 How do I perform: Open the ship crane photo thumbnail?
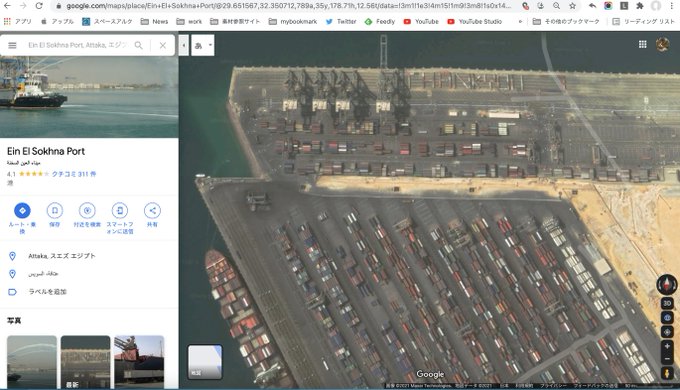click(139, 362)
